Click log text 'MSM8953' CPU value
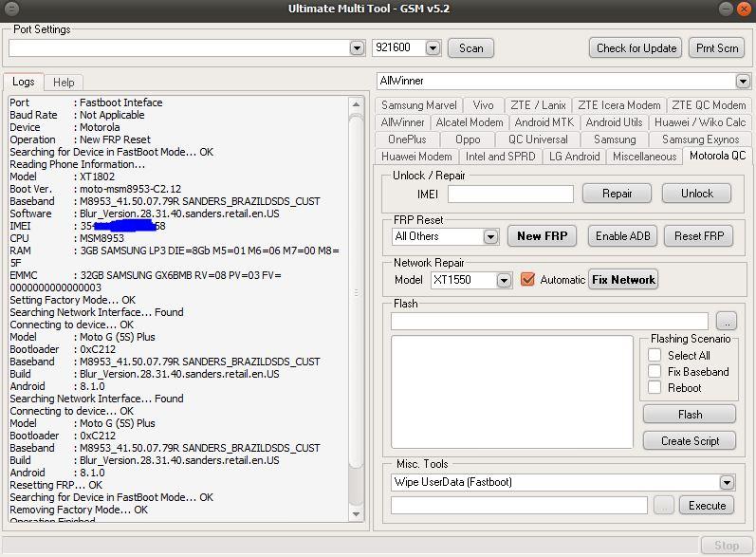The width and height of the screenshot is (756, 557). click(101, 238)
